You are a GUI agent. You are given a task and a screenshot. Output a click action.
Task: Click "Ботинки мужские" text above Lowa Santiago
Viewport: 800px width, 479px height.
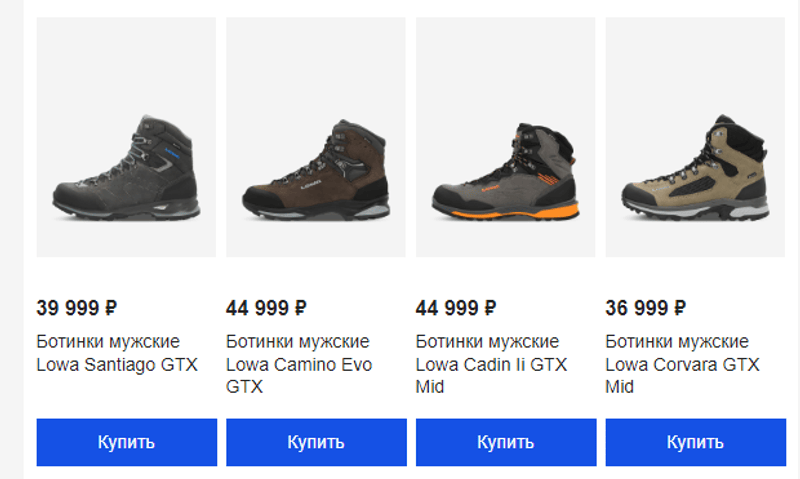pyautogui.click(x=108, y=342)
